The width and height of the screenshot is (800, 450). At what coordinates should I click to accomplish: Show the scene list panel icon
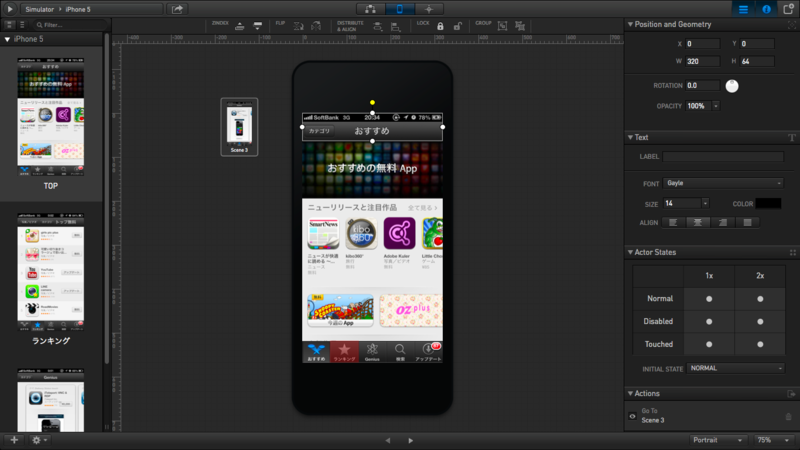pos(743,9)
